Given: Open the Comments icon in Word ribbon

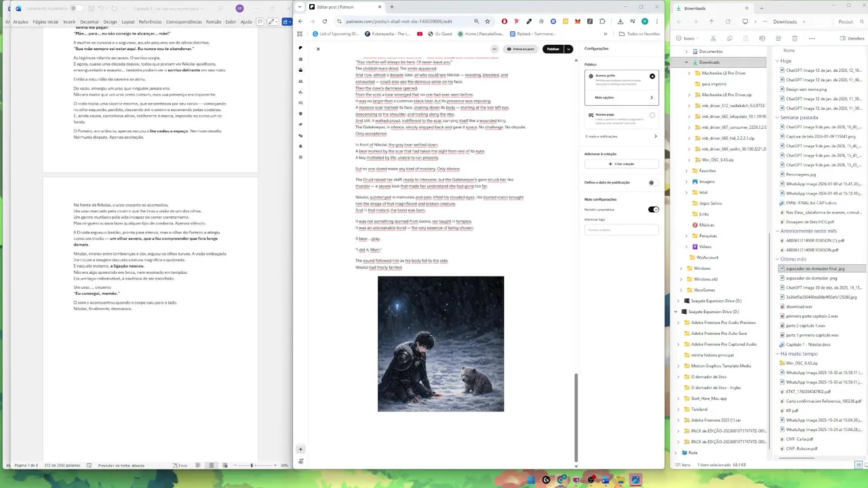Looking at the screenshot, I should [x=260, y=22].
